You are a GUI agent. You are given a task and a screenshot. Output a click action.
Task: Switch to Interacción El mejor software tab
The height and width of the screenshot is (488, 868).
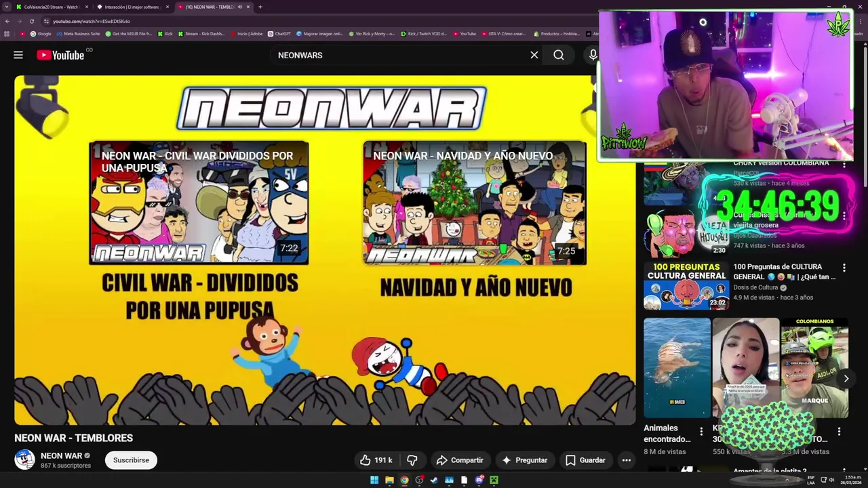pyautogui.click(x=132, y=7)
